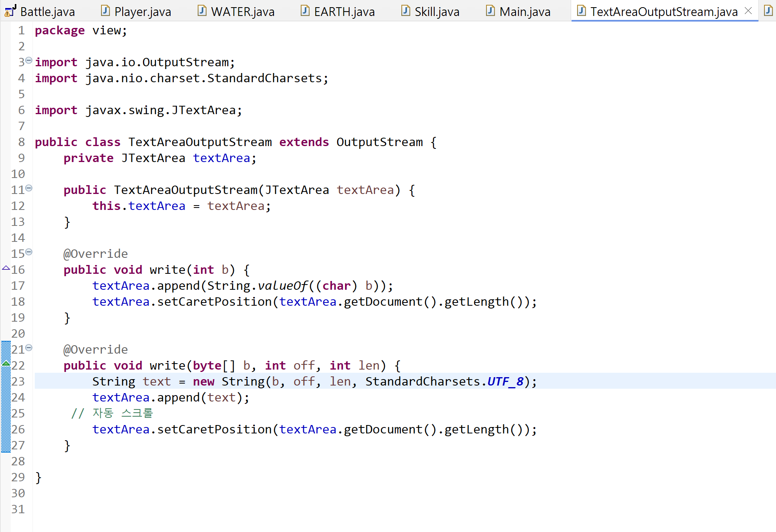Click line number 28 in the gutter

18,461
